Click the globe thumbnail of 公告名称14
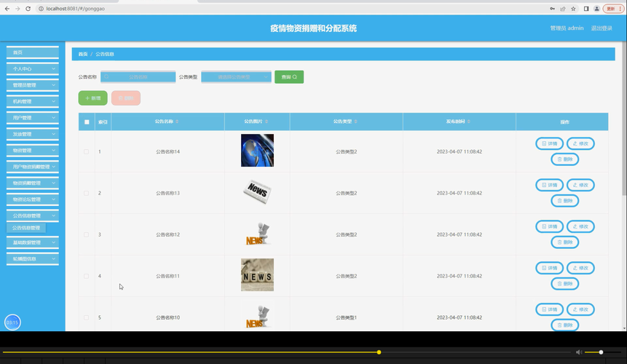Image resolution: width=627 pixels, height=364 pixels. pos(258,150)
